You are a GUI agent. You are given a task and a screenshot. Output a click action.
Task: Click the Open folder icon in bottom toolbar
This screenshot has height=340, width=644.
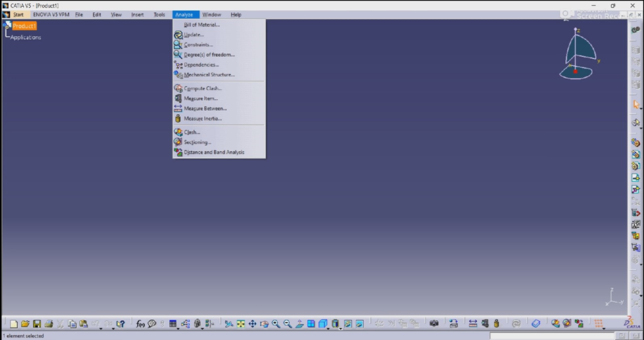point(25,324)
